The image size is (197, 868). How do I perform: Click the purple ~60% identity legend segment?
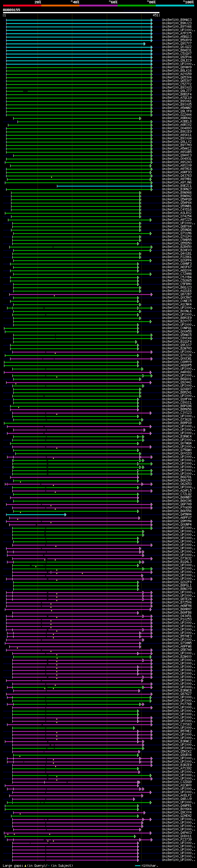coord(99,6)
